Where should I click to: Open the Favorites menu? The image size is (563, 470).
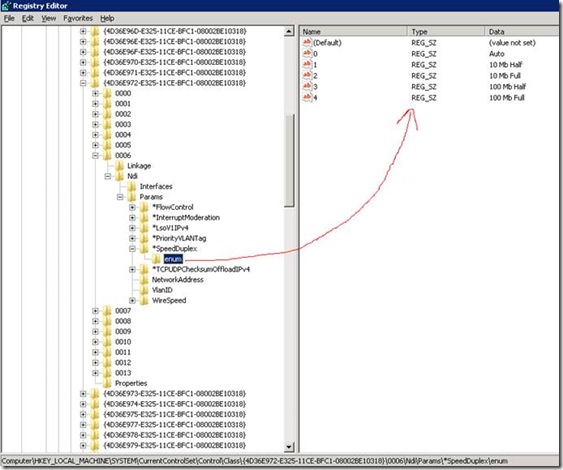click(x=78, y=18)
